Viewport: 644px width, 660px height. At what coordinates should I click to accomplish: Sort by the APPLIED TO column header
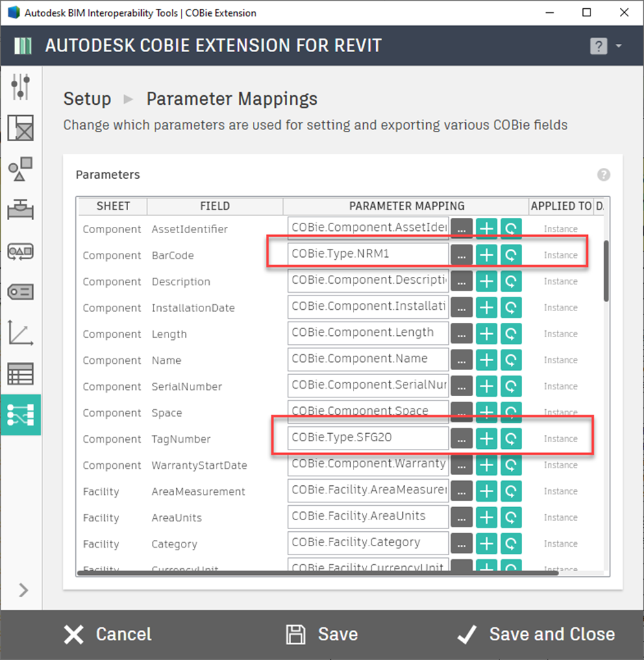click(561, 206)
